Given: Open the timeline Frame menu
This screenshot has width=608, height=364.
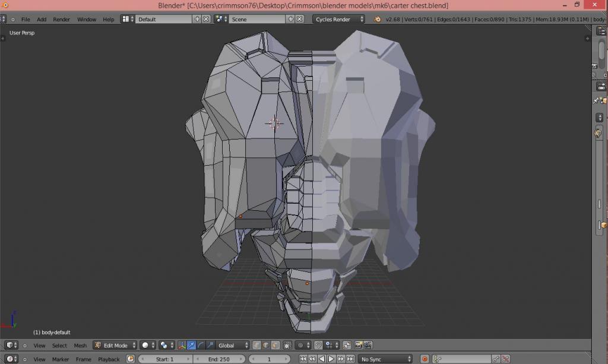Looking at the screenshot, I should 83,359.
